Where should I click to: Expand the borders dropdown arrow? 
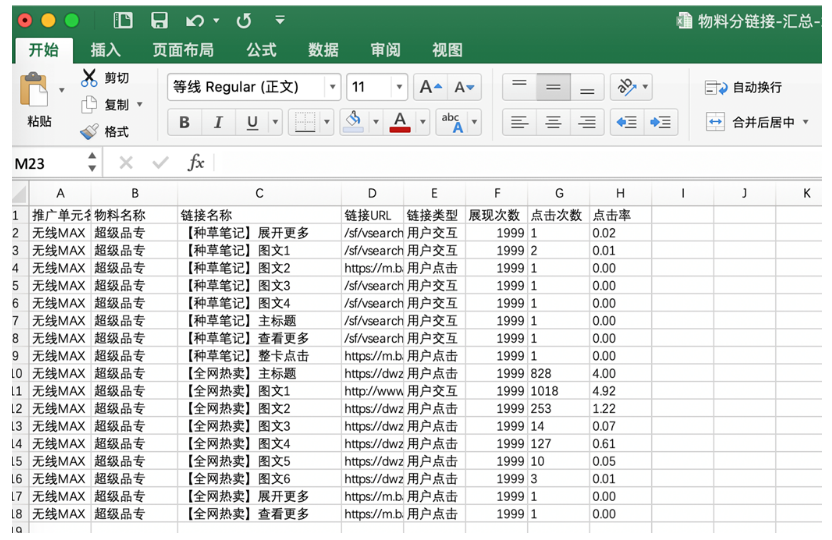pos(326,123)
